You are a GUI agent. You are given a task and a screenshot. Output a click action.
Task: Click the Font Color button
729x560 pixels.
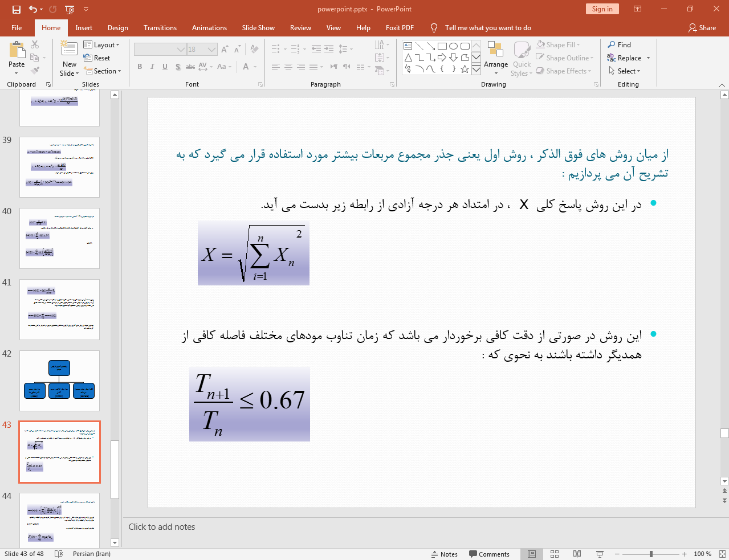coord(246,67)
